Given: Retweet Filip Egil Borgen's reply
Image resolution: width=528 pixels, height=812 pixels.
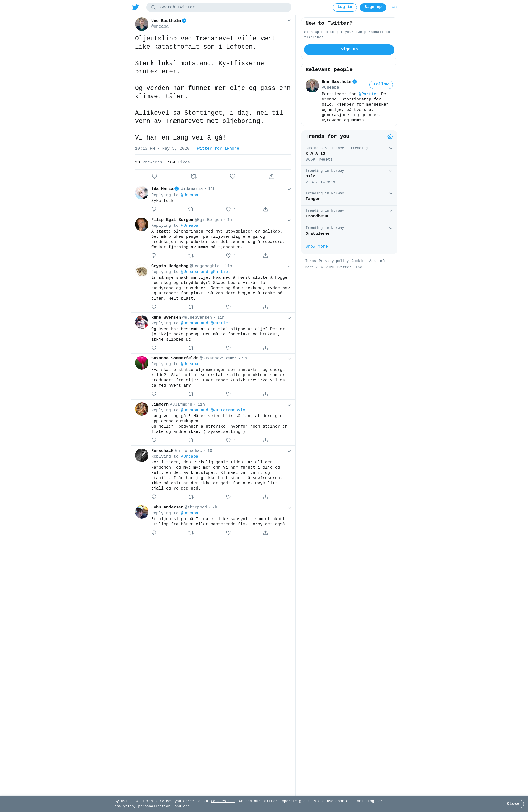Looking at the screenshot, I should [191, 256].
